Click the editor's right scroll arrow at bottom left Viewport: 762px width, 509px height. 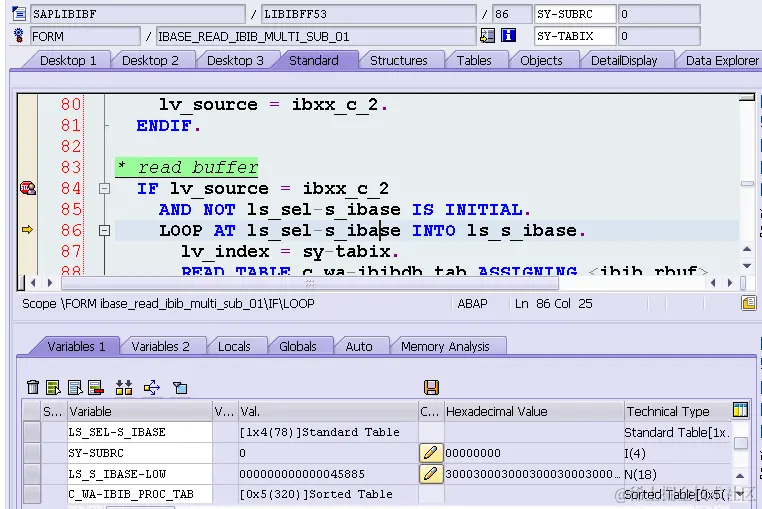point(50,282)
